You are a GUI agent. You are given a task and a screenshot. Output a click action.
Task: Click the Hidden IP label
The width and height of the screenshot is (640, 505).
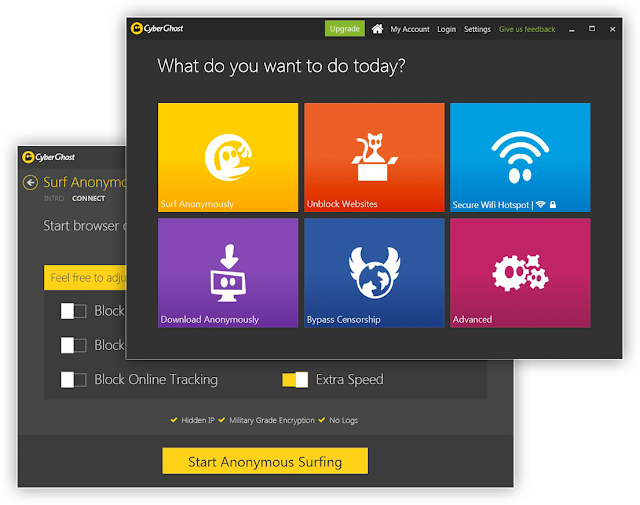pos(198,420)
